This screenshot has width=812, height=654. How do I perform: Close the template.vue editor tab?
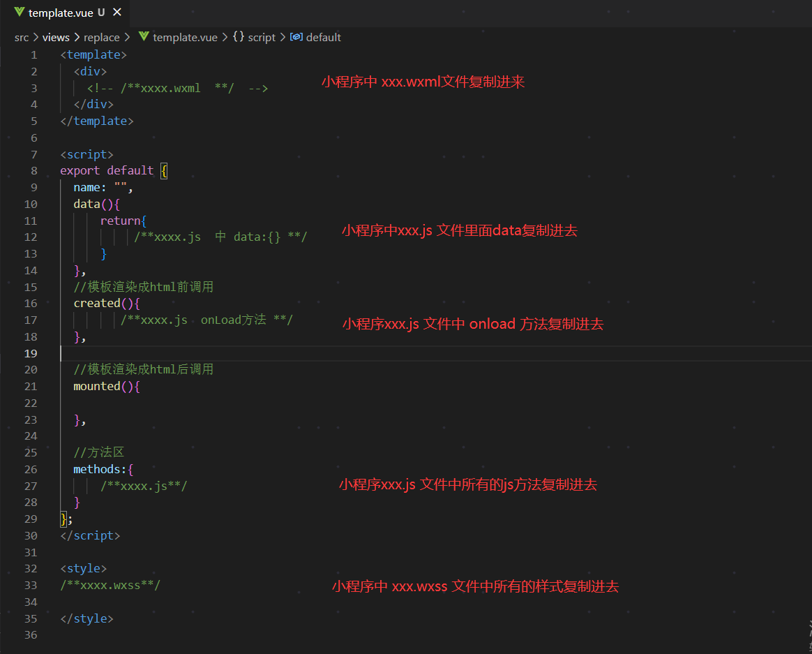[116, 13]
